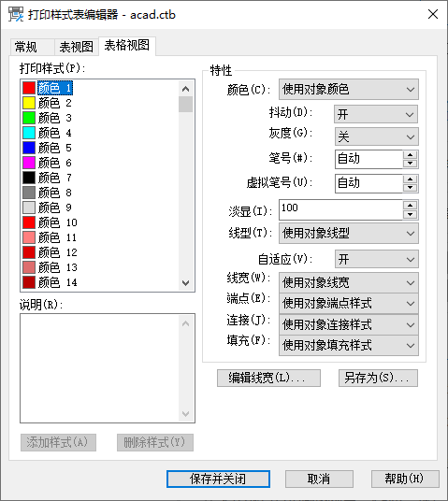Screen dimensions: 448x501
Task: Open the 灰度(G) dropdown
Action: pyautogui.click(x=377, y=136)
